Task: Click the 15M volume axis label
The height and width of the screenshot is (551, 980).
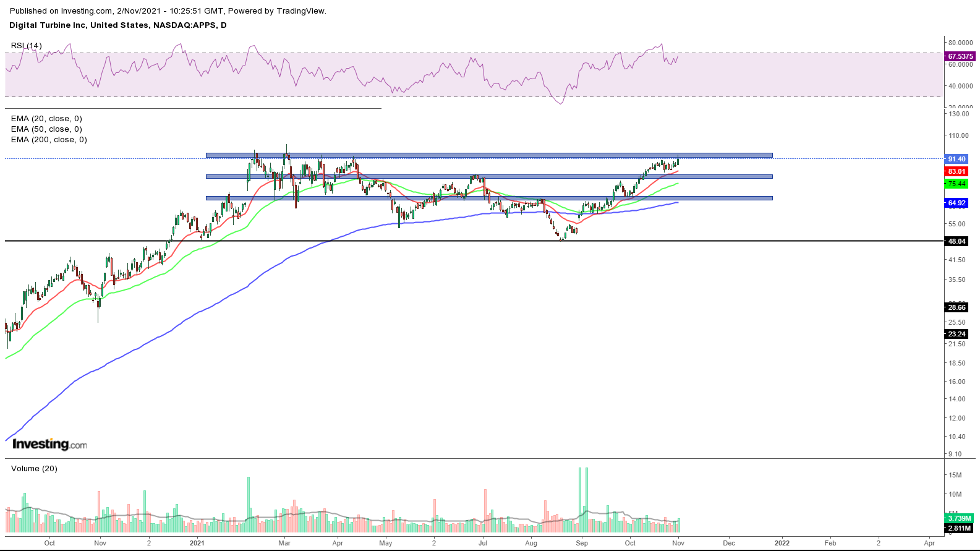Action: tap(955, 475)
